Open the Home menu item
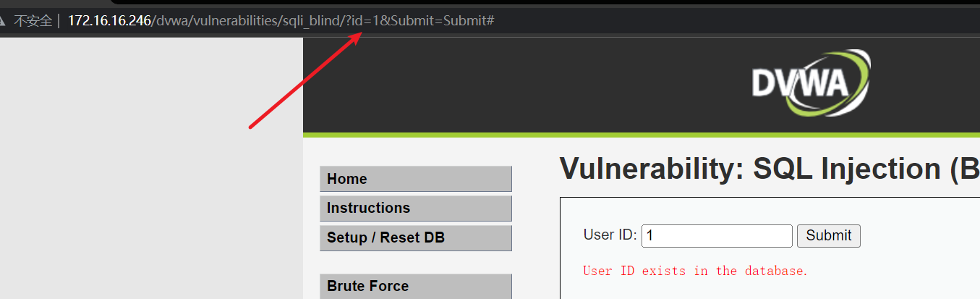980x299 pixels. tap(416, 179)
